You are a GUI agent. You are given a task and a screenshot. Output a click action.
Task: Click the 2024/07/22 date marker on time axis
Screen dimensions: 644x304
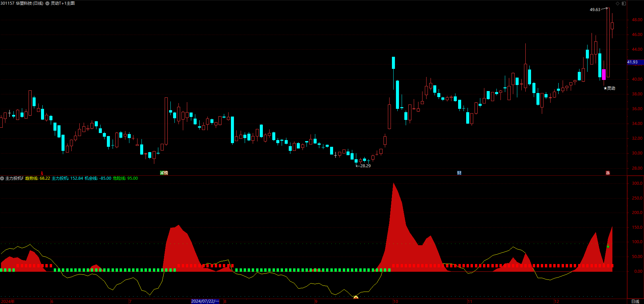(205, 301)
